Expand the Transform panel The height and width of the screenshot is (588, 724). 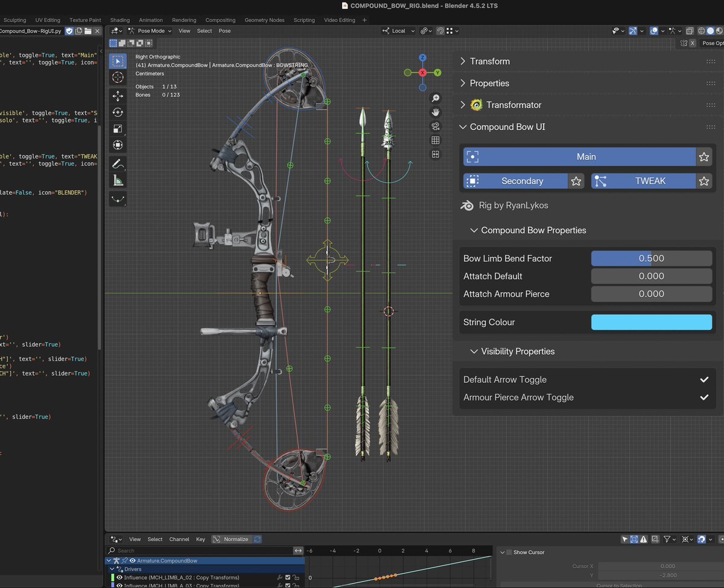[463, 62]
